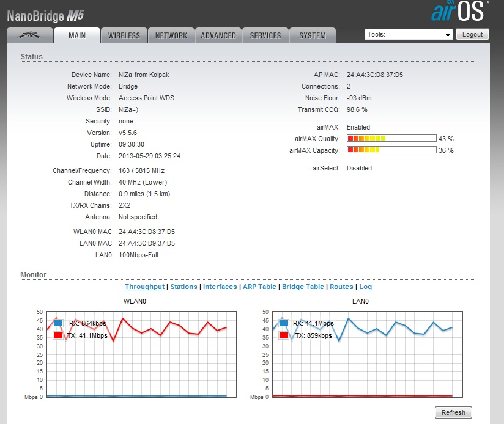
Task: Click the Security value 'none'
Action: [x=126, y=121]
